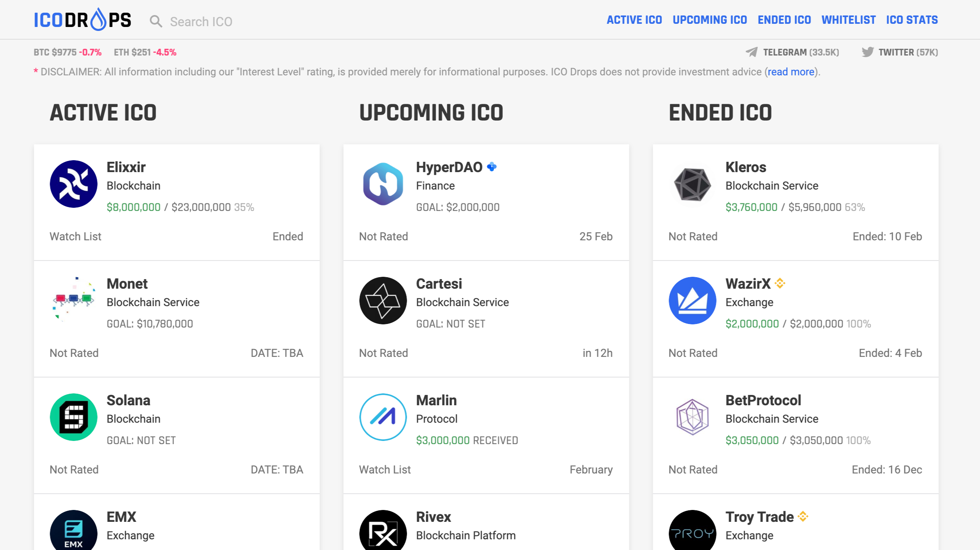Open the Cartesi project title
980x550 pixels.
tap(439, 284)
